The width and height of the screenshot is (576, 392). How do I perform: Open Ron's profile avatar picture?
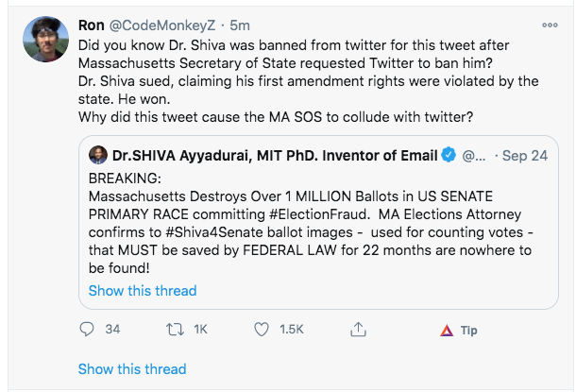coord(45,39)
